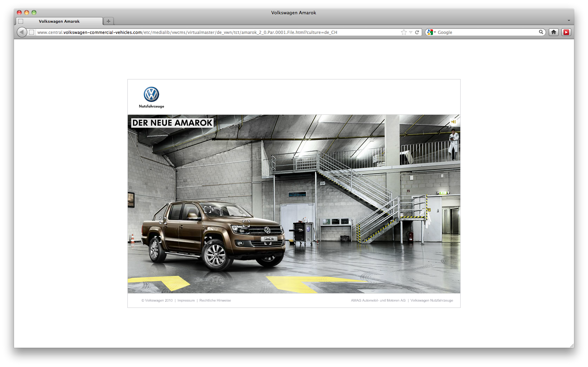Go to the browser home page
This screenshot has width=588, height=367.
[554, 32]
